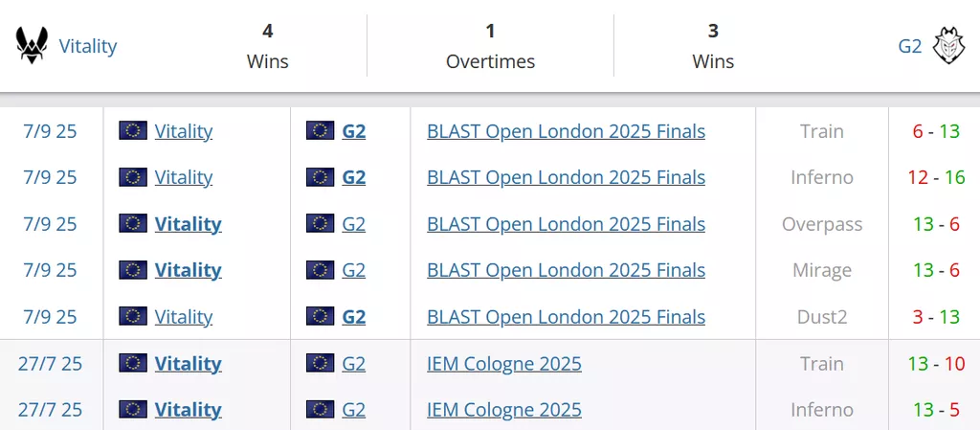Click EU flag beside G2 in Inferno 12-16 row
Screen dimensions: 980x430
[321, 177]
